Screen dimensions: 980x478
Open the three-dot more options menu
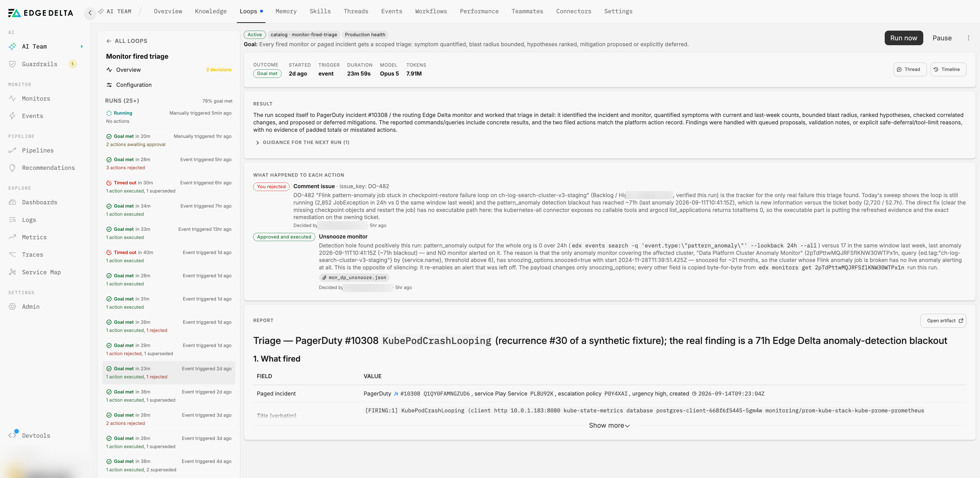coord(969,38)
